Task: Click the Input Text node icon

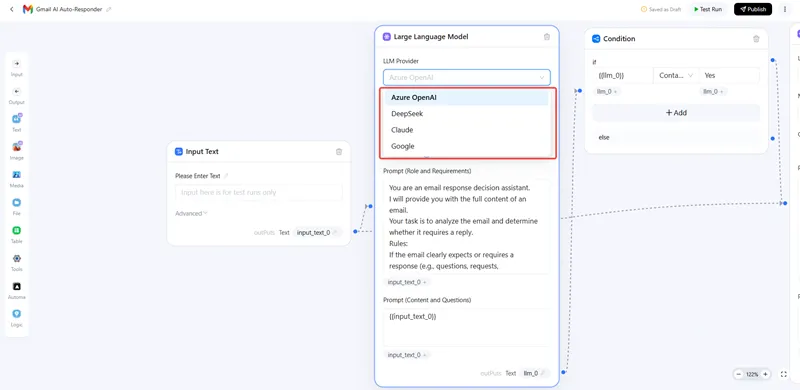Action: [179, 152]
